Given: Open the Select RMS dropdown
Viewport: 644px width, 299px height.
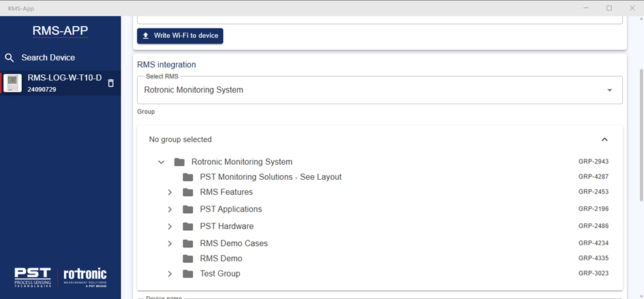Looking at the screenshot, I should point(380,90).
